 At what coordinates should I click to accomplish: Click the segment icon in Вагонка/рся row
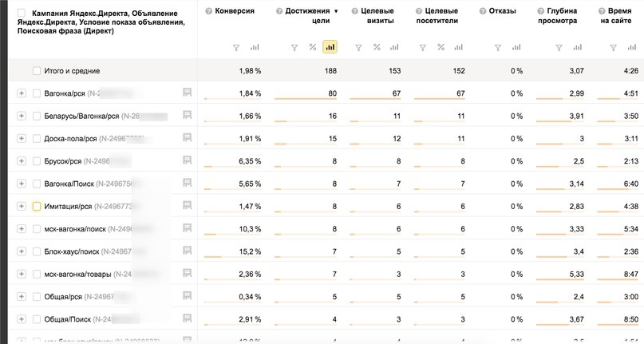click(x=187, y=93)
